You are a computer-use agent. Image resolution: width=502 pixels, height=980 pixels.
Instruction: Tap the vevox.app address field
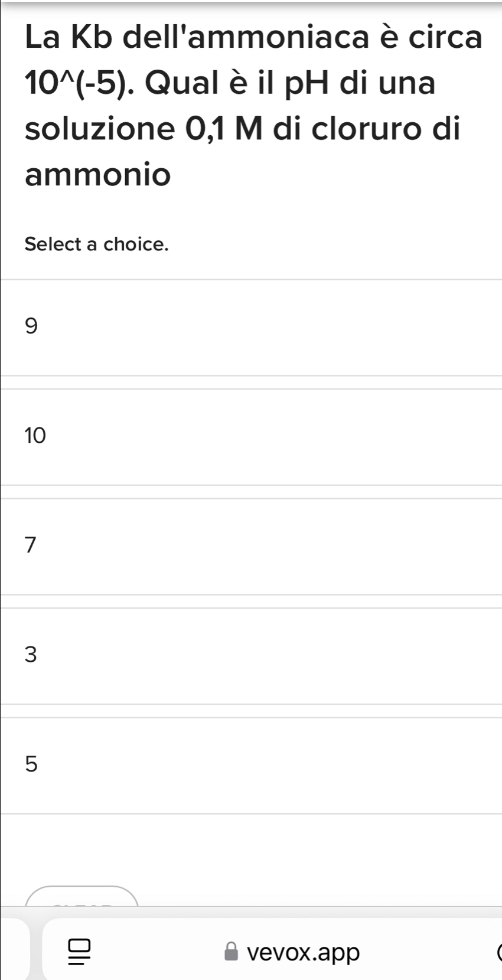pos(272,952)
